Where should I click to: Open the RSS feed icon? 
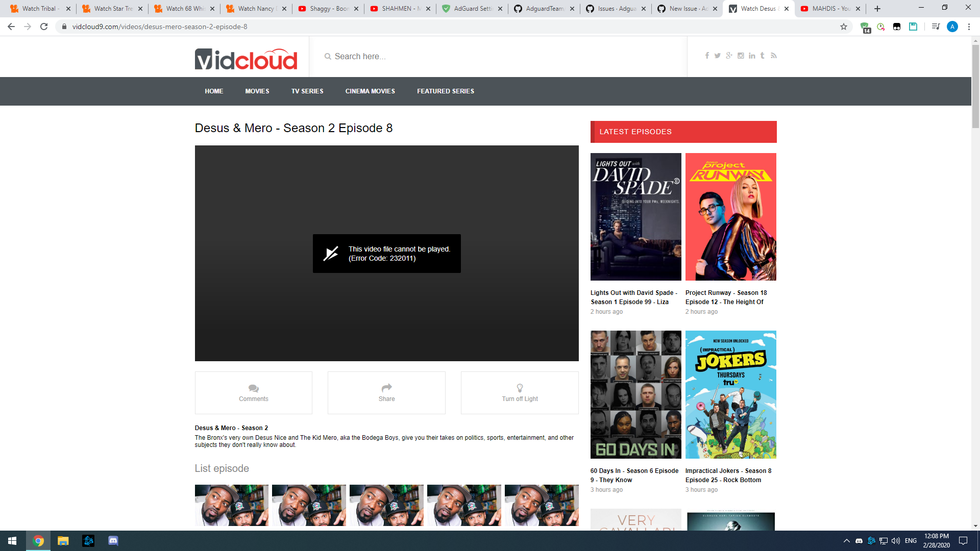[774, 56]
